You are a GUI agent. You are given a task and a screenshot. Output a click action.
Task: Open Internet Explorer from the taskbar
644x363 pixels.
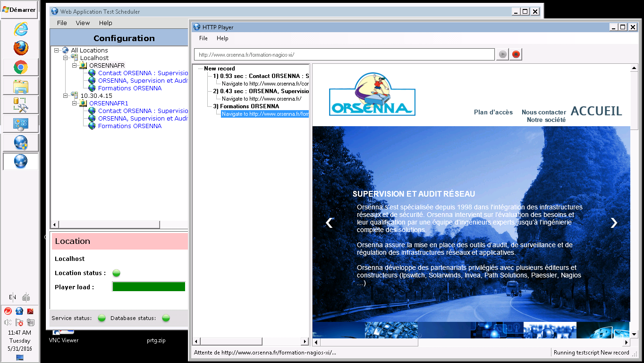point(20,29)
